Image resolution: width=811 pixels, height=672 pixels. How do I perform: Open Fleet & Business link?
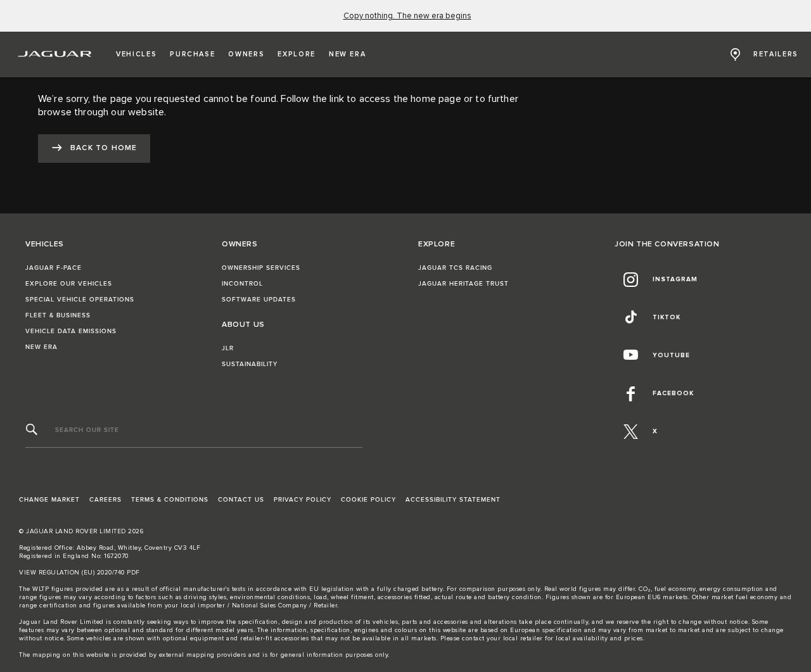tap(58, 315)
